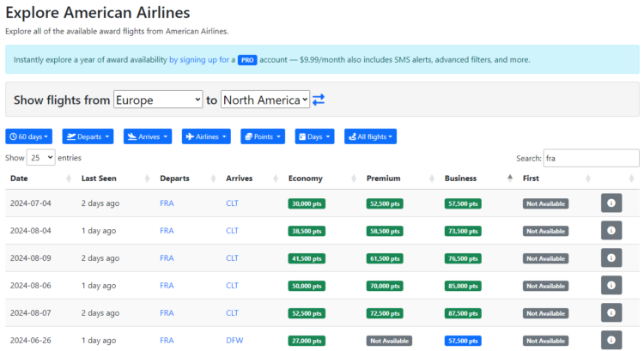Sort table by Date column
Image resolution: width=644 pixels, height=351 pixels.
coord(40,179)
